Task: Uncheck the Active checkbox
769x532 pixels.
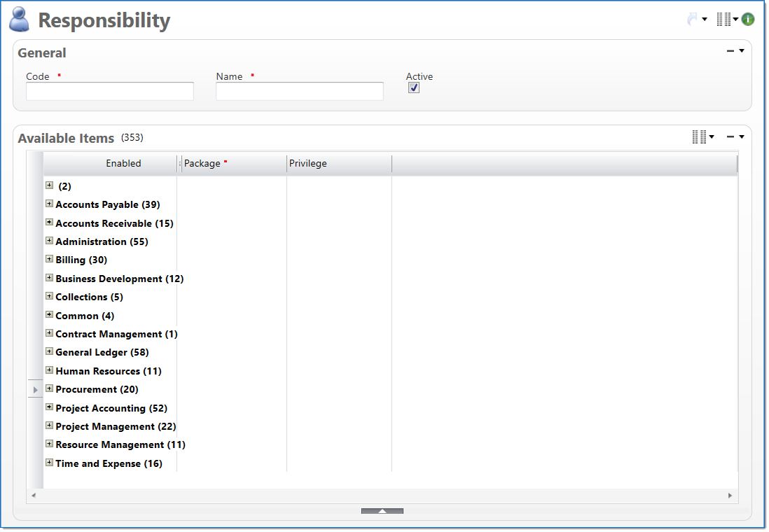Action: 414,88
